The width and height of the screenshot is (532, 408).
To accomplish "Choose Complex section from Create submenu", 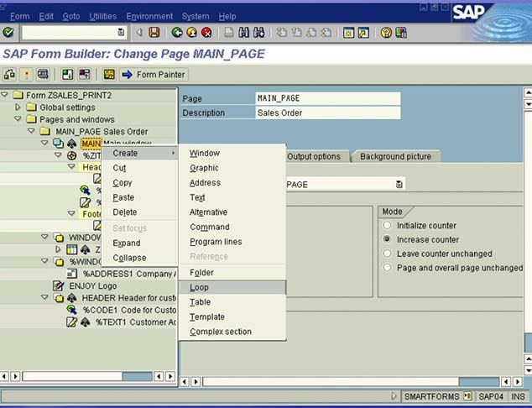I will point(232,332).
